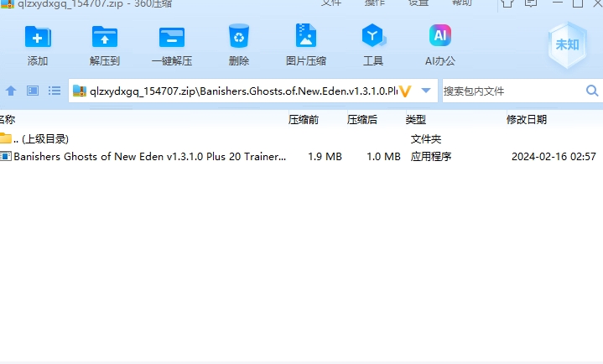Go up one level with the arrow icon

(11, 91)
